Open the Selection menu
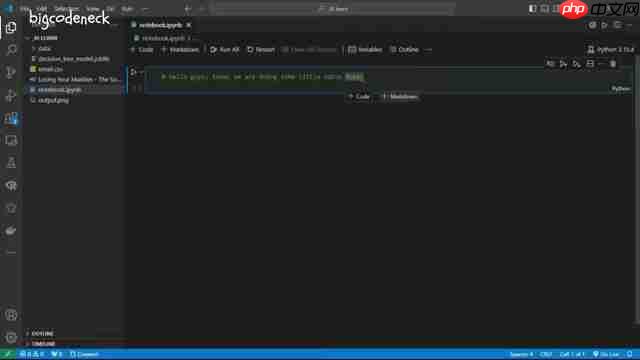The width and height of the screenshot is (640, 360). click(x=67, y=9)
